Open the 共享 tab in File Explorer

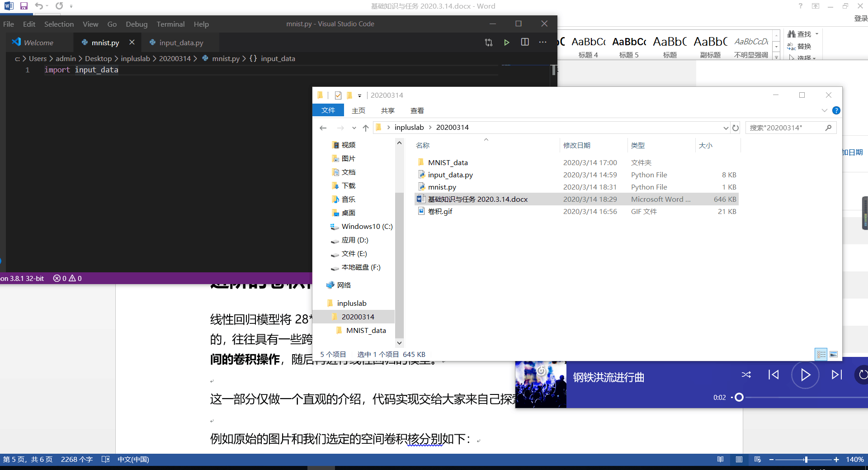tap(387, 110)
